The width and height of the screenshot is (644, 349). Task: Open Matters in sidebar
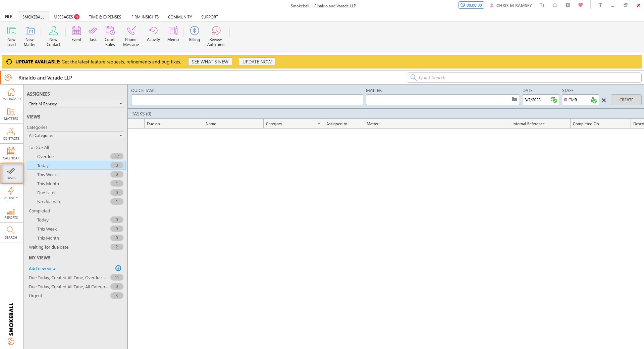[x=11, y=114]
